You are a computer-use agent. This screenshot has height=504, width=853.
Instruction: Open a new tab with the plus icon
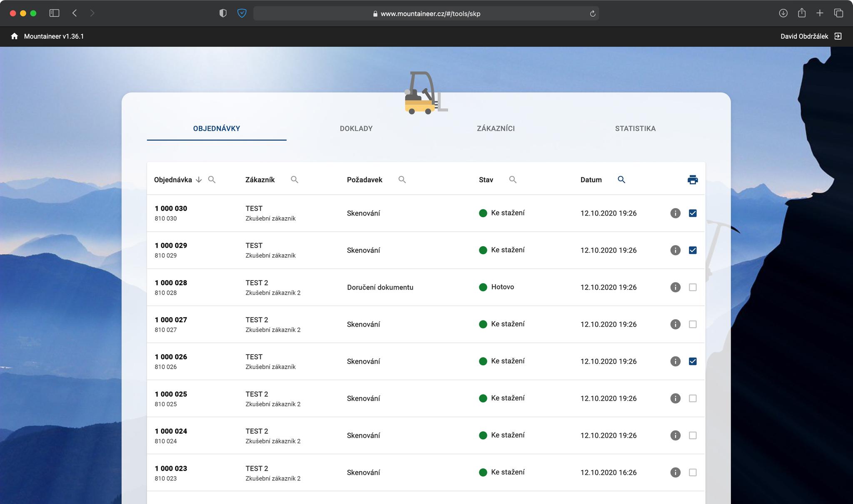click(x=820, y=13)
